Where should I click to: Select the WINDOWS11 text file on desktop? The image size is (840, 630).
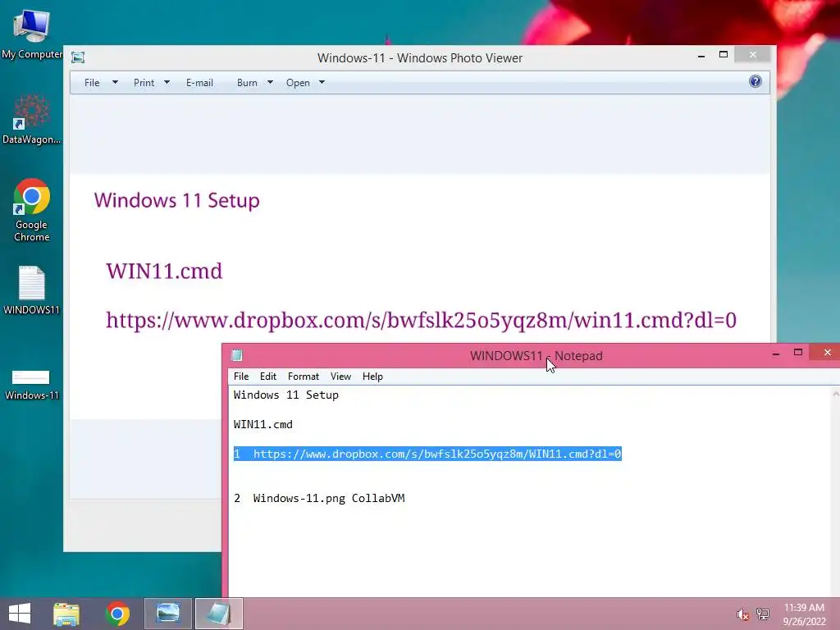coord(31,290)
